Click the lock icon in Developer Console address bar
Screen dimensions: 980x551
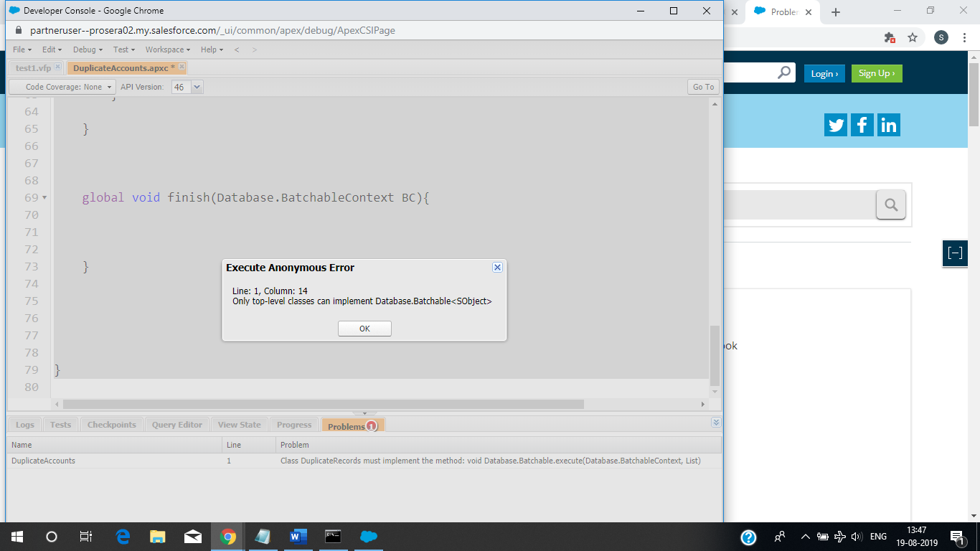click(19, 30)
